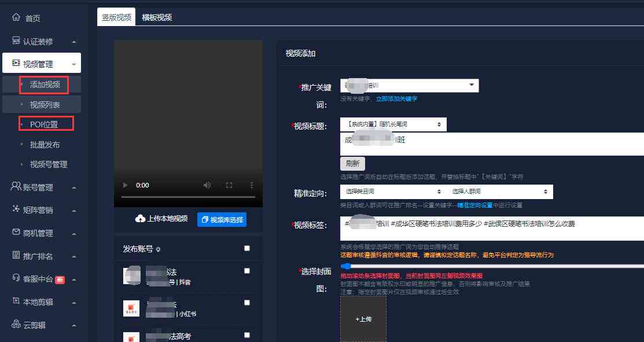Open 视频号管理 submenu item
The width and height of the screenshot is (644, 342).
49,164
